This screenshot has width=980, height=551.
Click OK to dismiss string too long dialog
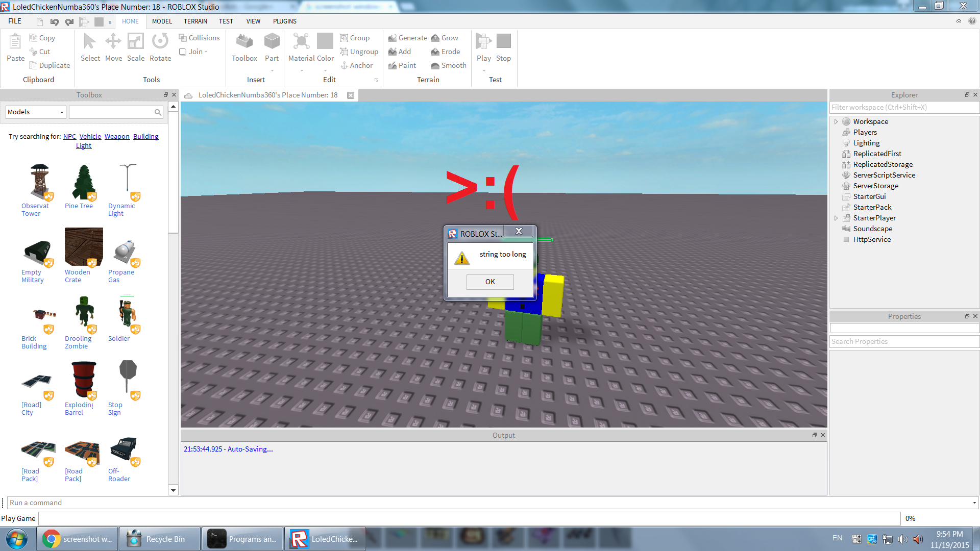[x=490, y=281]
